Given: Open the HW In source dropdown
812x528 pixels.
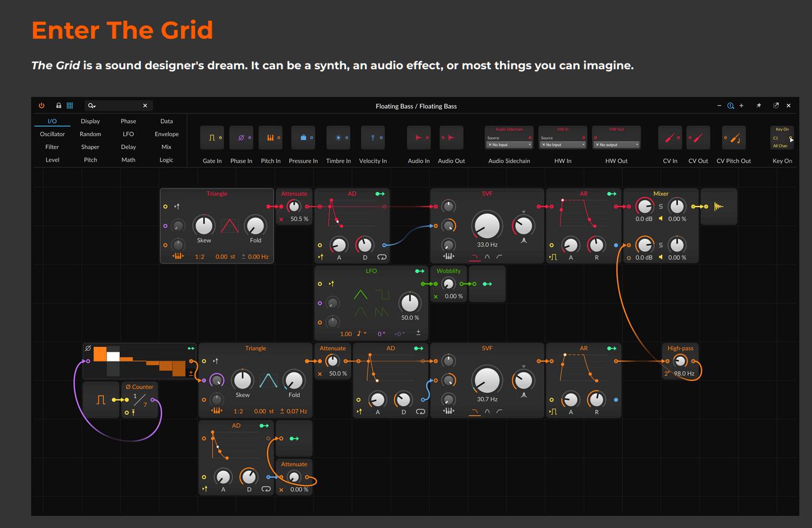Looking at the screenshot, I should pos(563,145).
